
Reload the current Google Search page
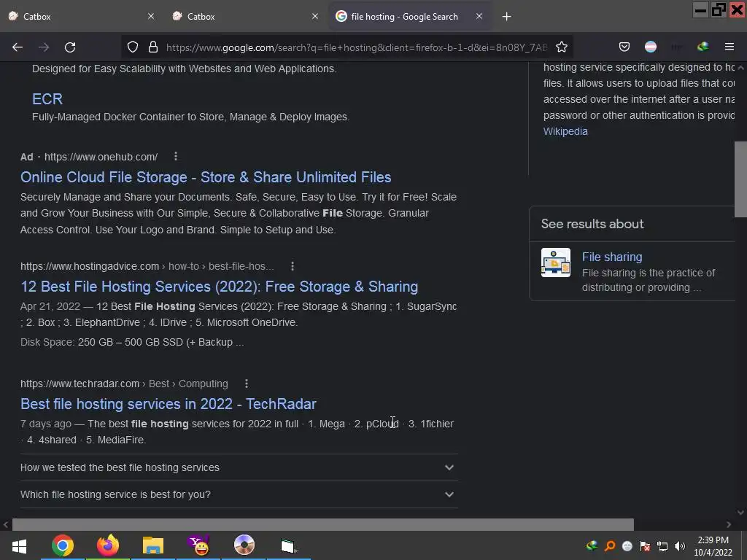[x=70, y=47]
